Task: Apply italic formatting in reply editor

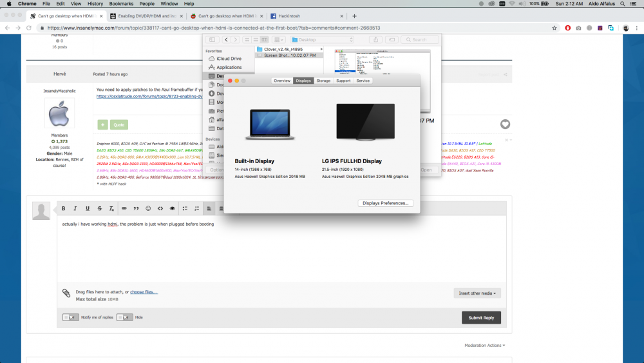Action: (x=75, y=208)
